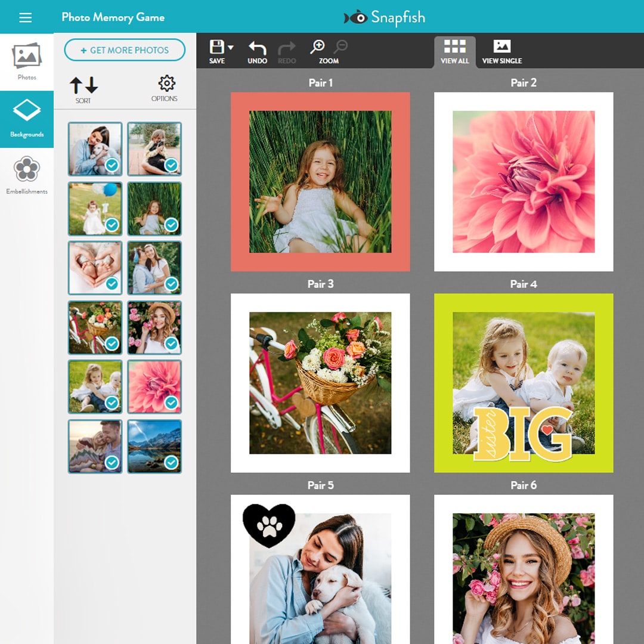The image size is (644, 644).
Task: Switch to the View All tab
Action: click(454, 51)
